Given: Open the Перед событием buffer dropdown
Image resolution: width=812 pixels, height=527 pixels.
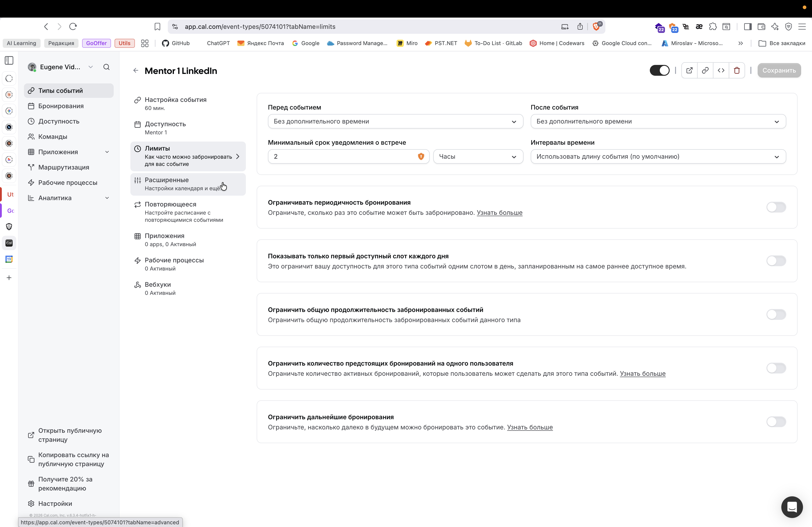Looking at the screenshot, I should click(395, 121).
